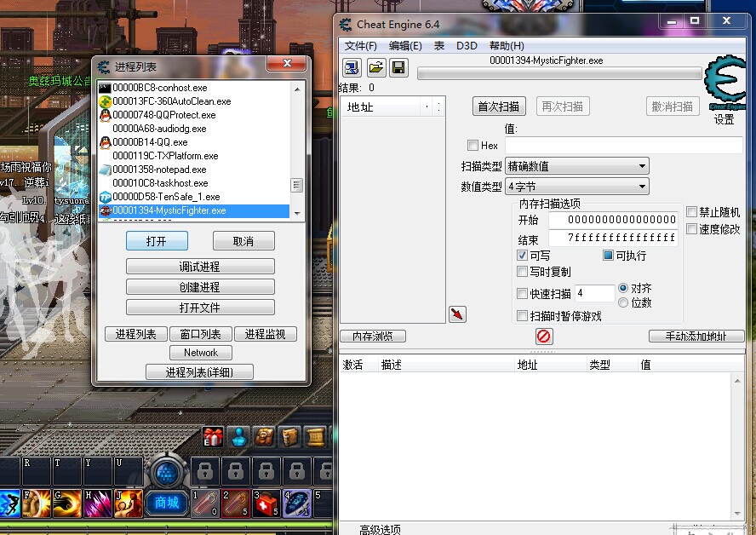Screen dimensions: 756x535
Task: Click the blue character game icon
Action: click(x=239, y=437)
